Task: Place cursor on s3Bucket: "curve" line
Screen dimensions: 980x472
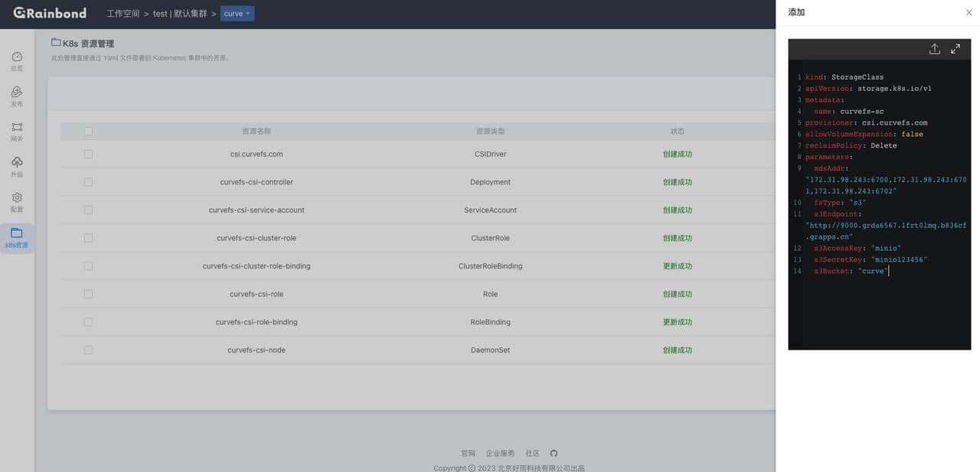Action: tap(850, 271)
